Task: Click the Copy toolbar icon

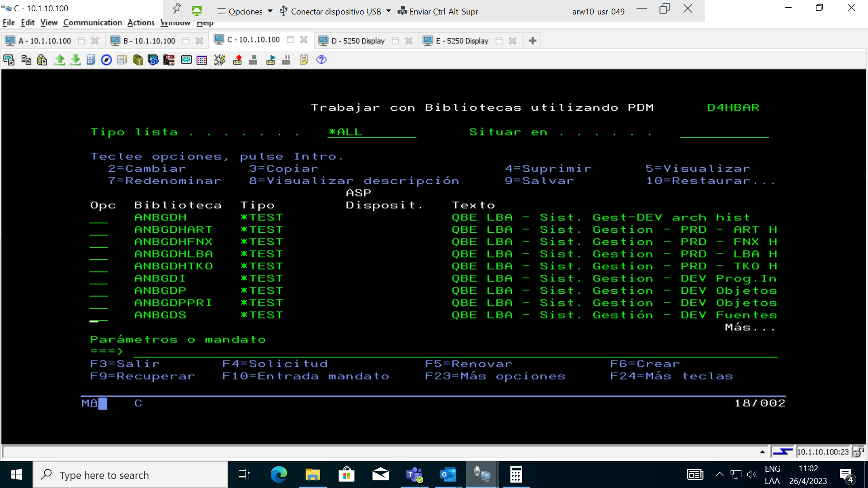Action: click(26, 60)
